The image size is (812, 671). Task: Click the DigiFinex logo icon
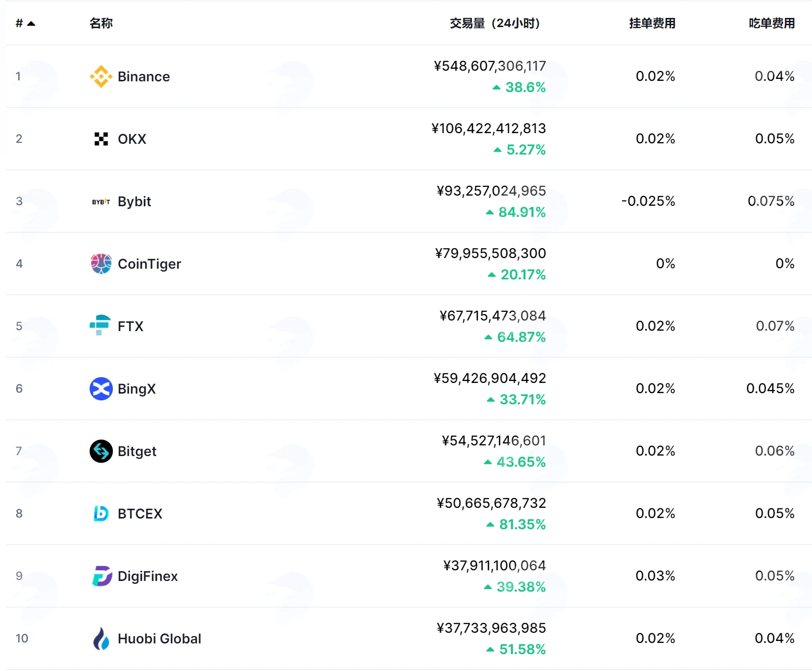[x=101, y=576]
